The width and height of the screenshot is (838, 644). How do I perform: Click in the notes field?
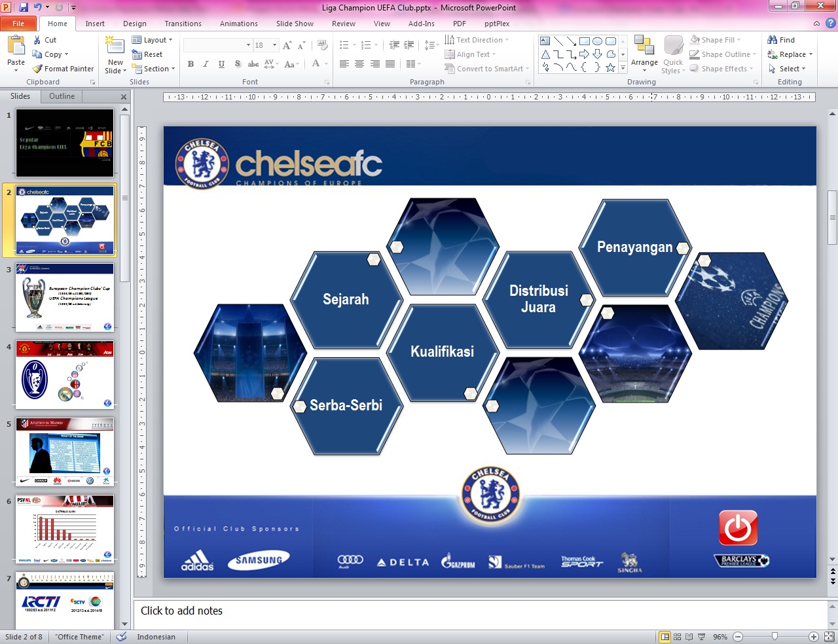[481, 611]
